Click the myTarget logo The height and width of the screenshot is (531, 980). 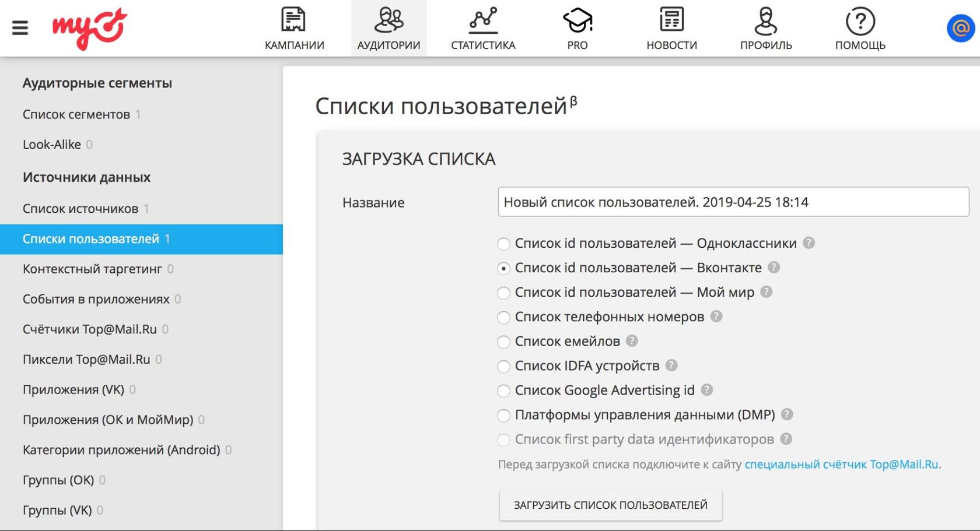(89, 28)
